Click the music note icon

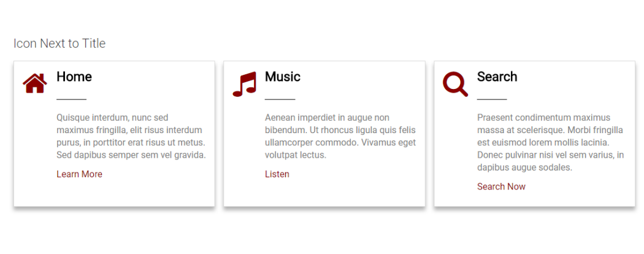tap(244, 84)
